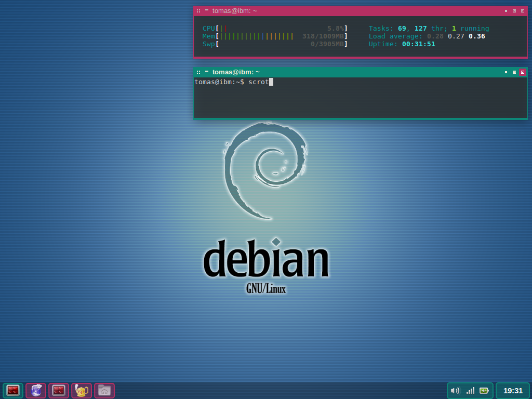
Task: Launch the Iceweasel globe browser icon
Action: tap(36, 391)
